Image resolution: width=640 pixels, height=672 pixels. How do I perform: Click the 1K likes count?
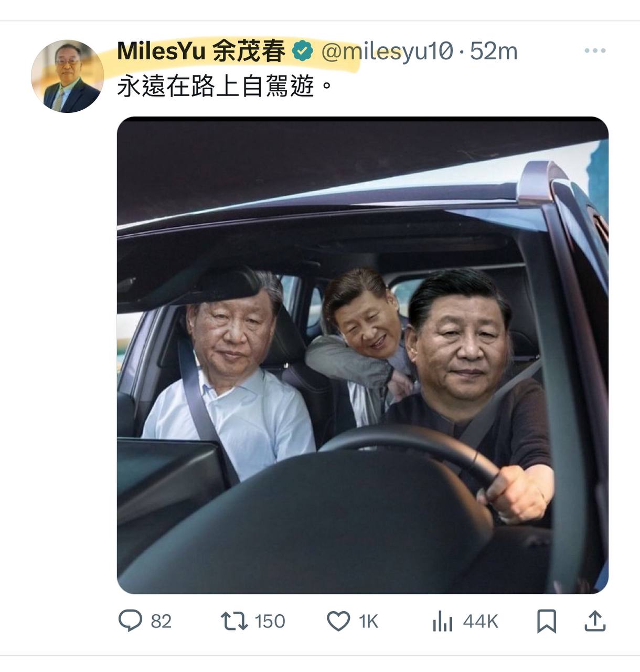(x=368, y=622)
